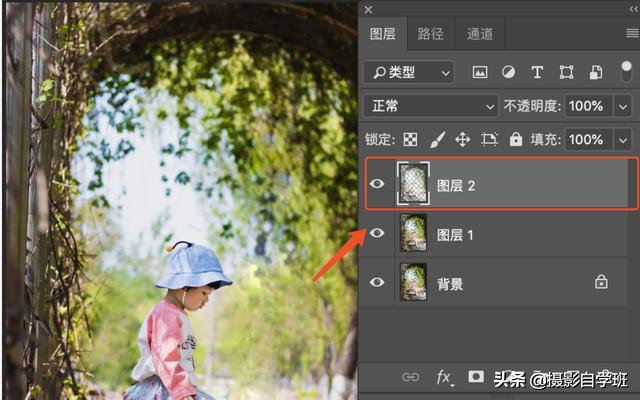The width and height of the screenshot is (640, 400).
Task: Hide 背景 layer using eye icon
Action: point(377,282)
